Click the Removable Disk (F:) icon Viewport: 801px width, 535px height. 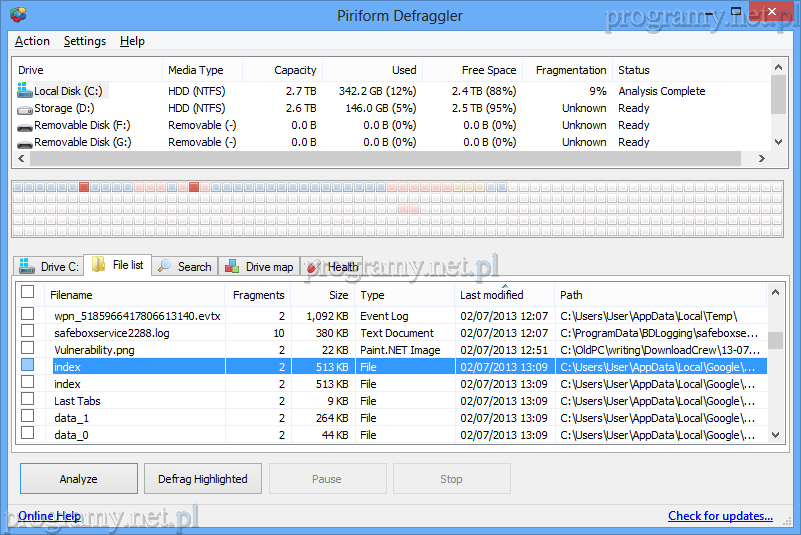(x=25, y=125)
